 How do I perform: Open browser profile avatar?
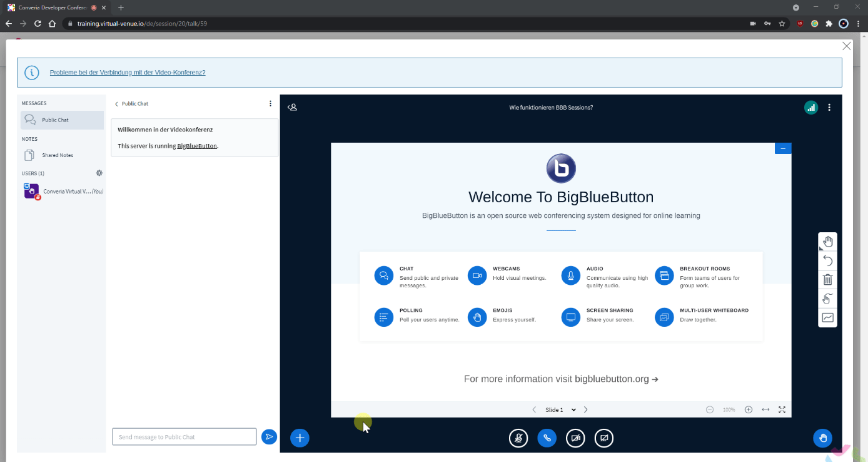844,24
